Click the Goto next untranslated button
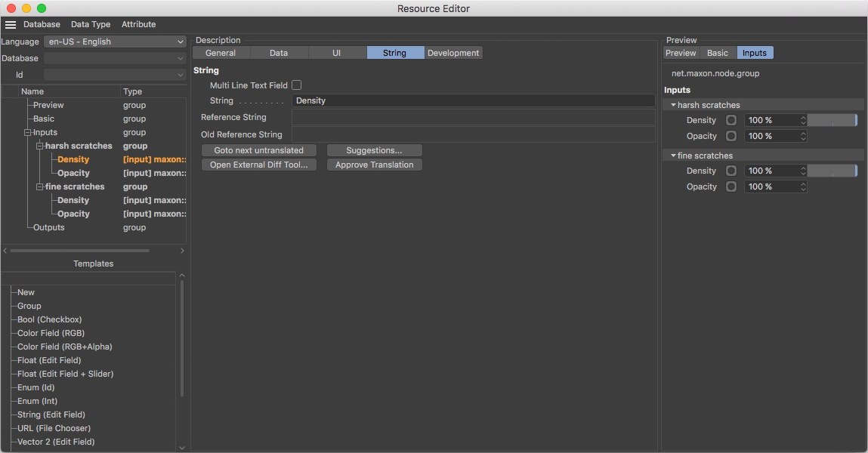The width and height of the screenshot is (868, 453). click(259, 150)
